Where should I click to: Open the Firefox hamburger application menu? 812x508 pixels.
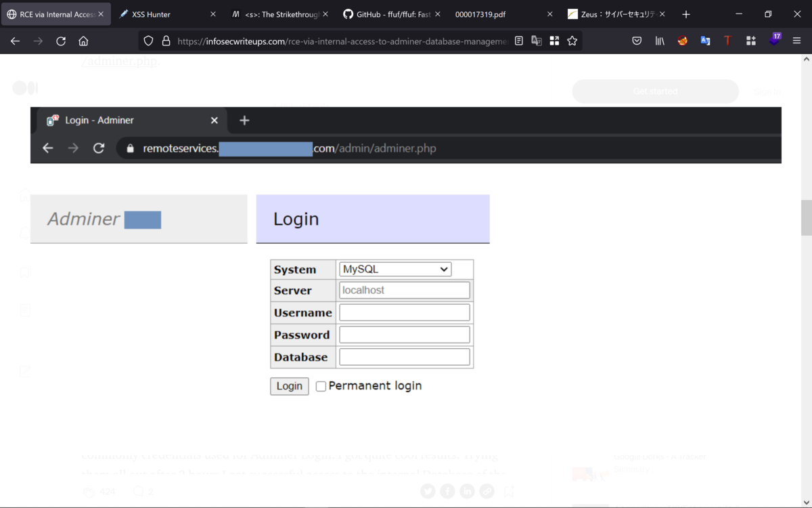click(797, 41)
